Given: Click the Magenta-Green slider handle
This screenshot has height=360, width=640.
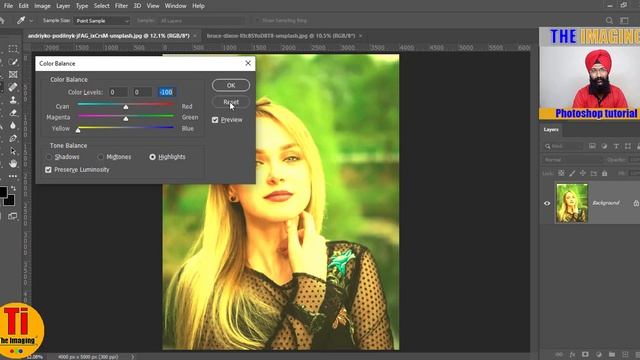Looking at the screenshot, I should point(126,118).
